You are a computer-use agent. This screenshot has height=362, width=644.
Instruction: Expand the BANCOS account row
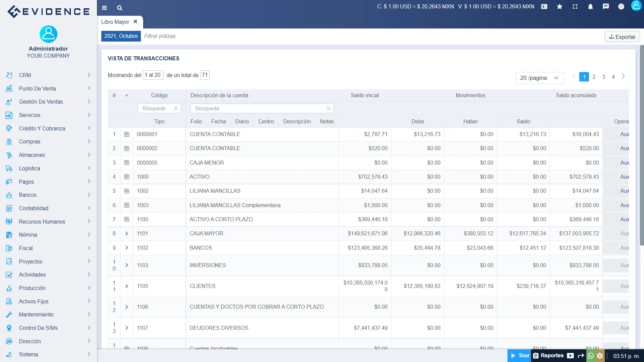(127, 248)
